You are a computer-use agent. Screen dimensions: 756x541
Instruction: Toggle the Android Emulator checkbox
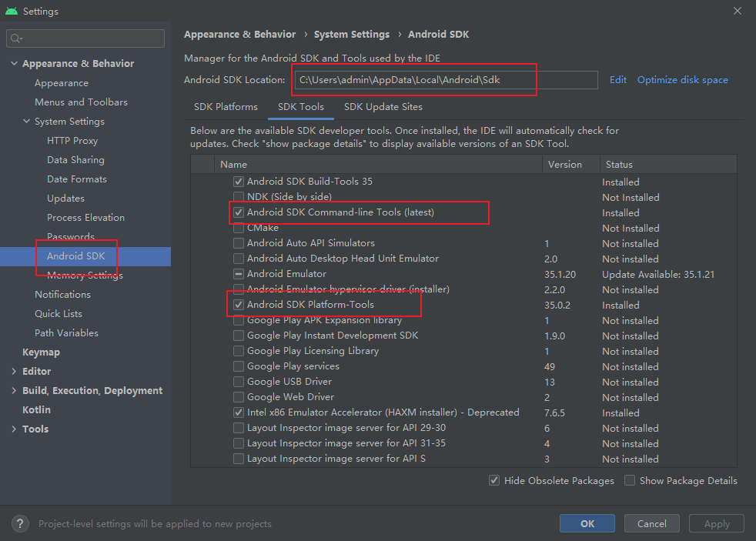pyautogui.click(x=238, y=274)
